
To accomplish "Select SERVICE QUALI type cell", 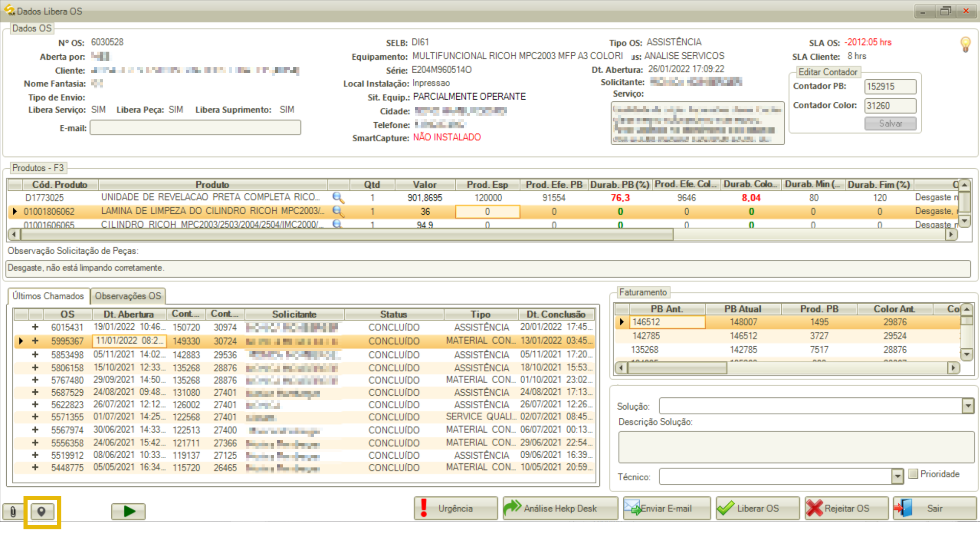I will pos(480,417).
